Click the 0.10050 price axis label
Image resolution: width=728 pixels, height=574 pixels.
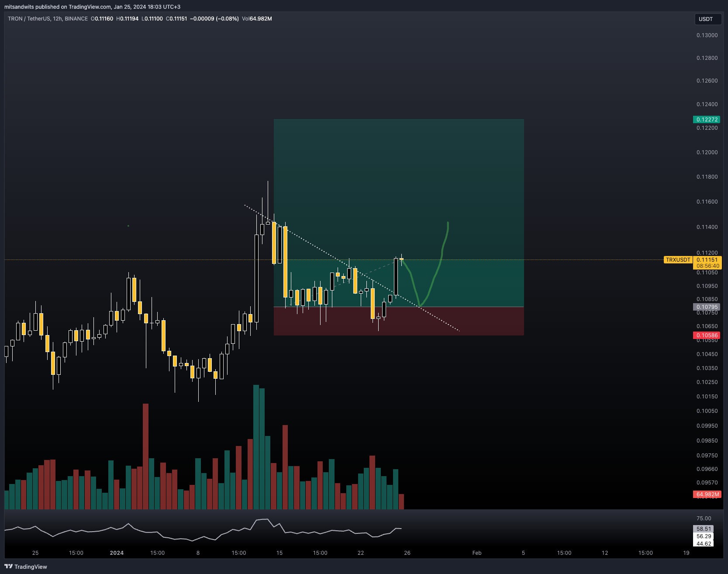[x=707, y=411]
